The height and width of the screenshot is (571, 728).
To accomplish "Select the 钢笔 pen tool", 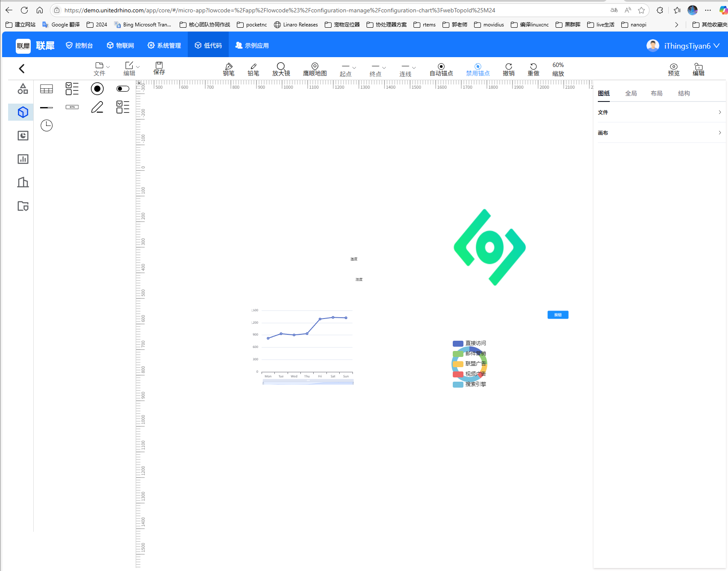I will click(x=229, y=70).
